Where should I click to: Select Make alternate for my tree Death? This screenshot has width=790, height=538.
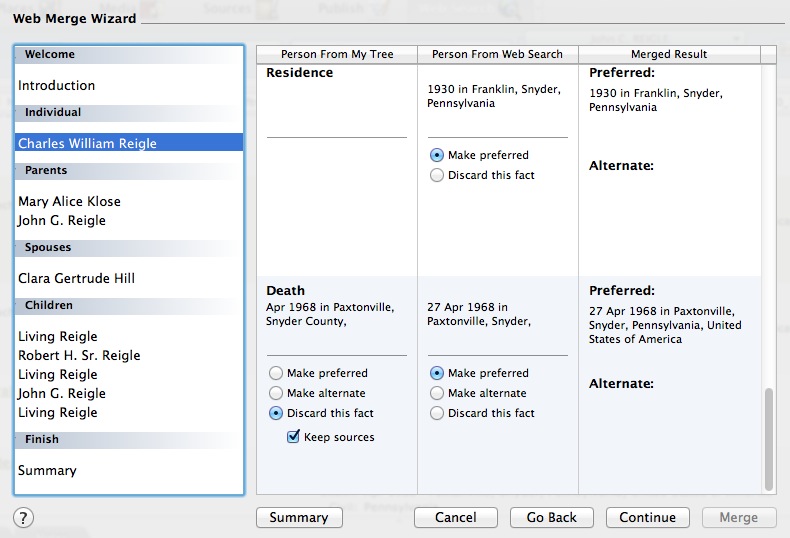click(276, 393)
